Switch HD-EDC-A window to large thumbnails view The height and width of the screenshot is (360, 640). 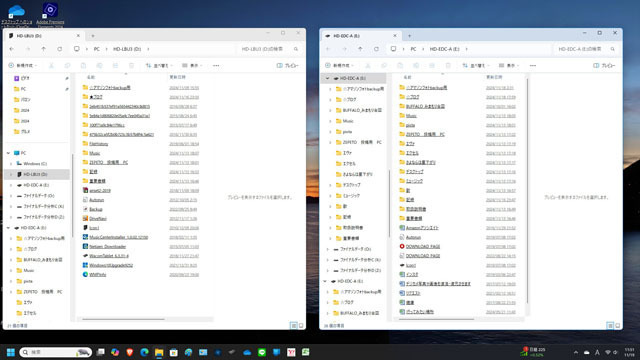(x=618, y=325)
